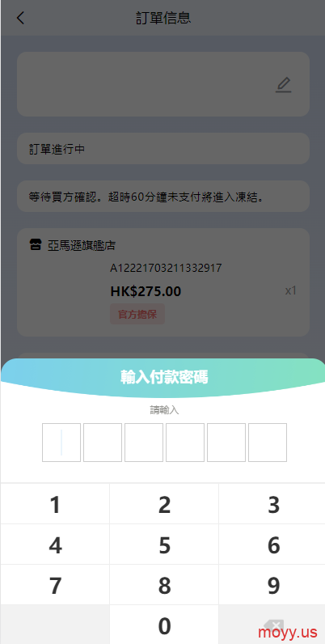Tap the pencil edit icon
325x644 pixels.
tap(283, 85)
